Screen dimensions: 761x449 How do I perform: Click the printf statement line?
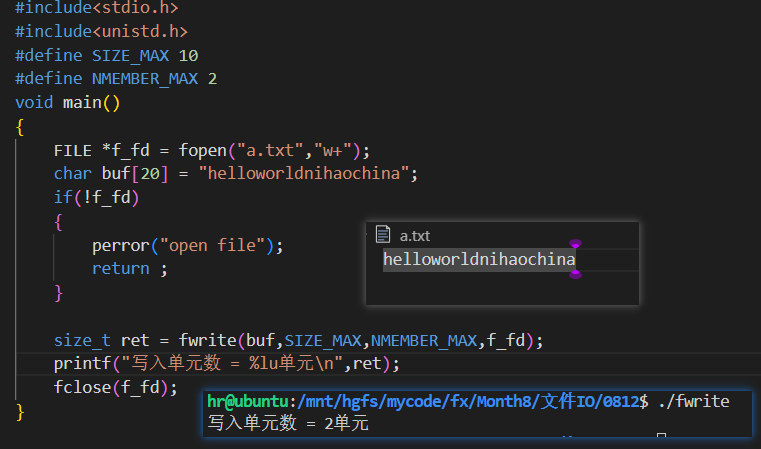(x=227, y=363)
